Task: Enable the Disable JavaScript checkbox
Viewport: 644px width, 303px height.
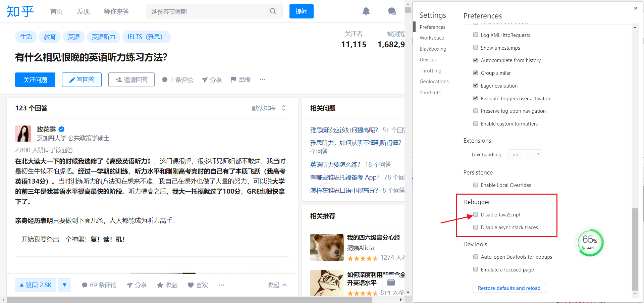Action: tap(475, 214)
